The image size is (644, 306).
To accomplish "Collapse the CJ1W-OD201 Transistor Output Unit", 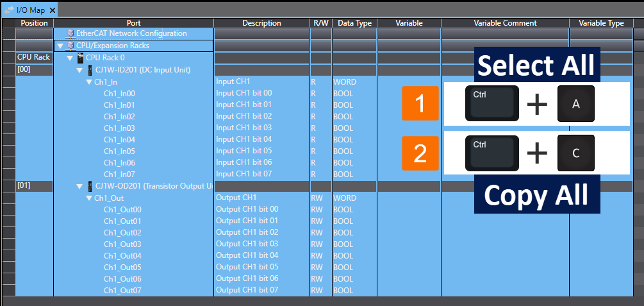I will (79, 187).
